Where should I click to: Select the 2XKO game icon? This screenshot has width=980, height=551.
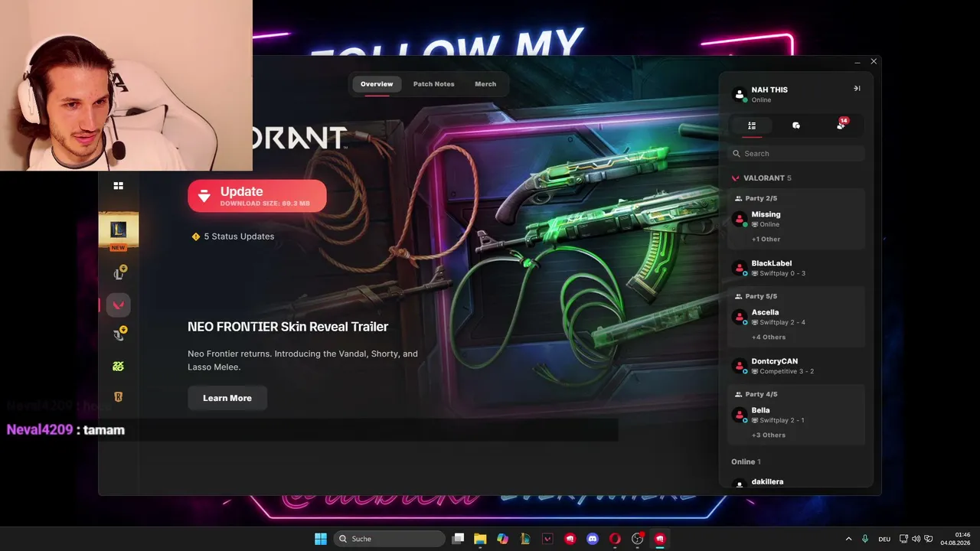(x=118, y=366)
